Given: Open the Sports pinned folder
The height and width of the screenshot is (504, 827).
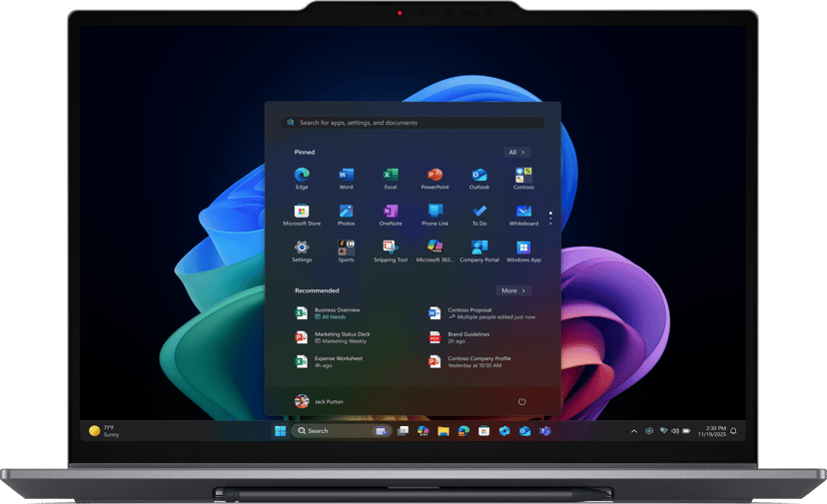Looking at the screenshot, I should [x=346, y=251].
